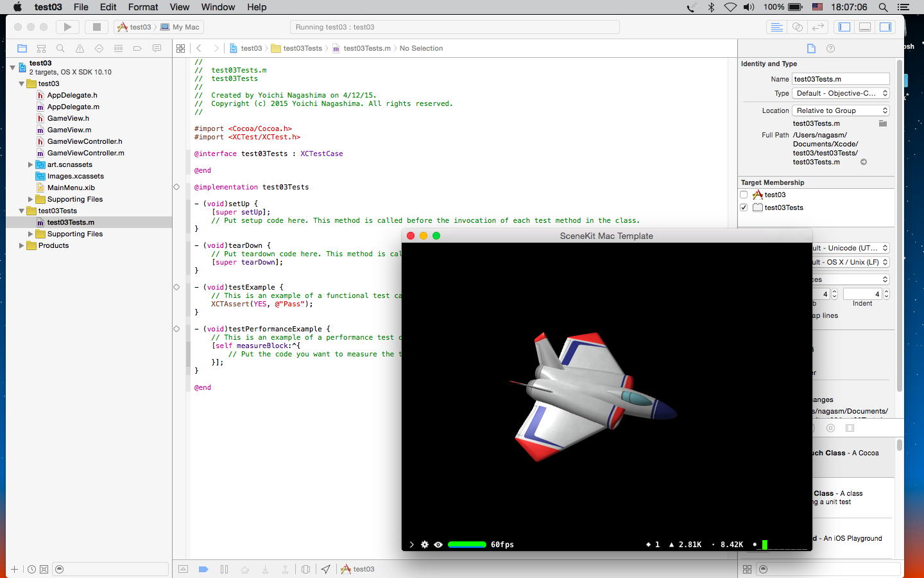Screen dimensions: 924x578
Task: Expand the art.scnassets folder
Action: 30,164
